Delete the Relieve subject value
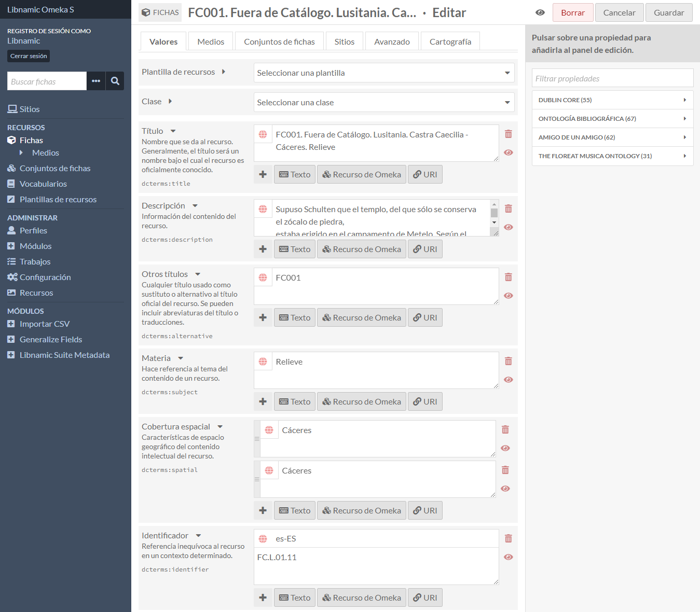The width and height of the screenshot is (700, 612). click(509, 361)
